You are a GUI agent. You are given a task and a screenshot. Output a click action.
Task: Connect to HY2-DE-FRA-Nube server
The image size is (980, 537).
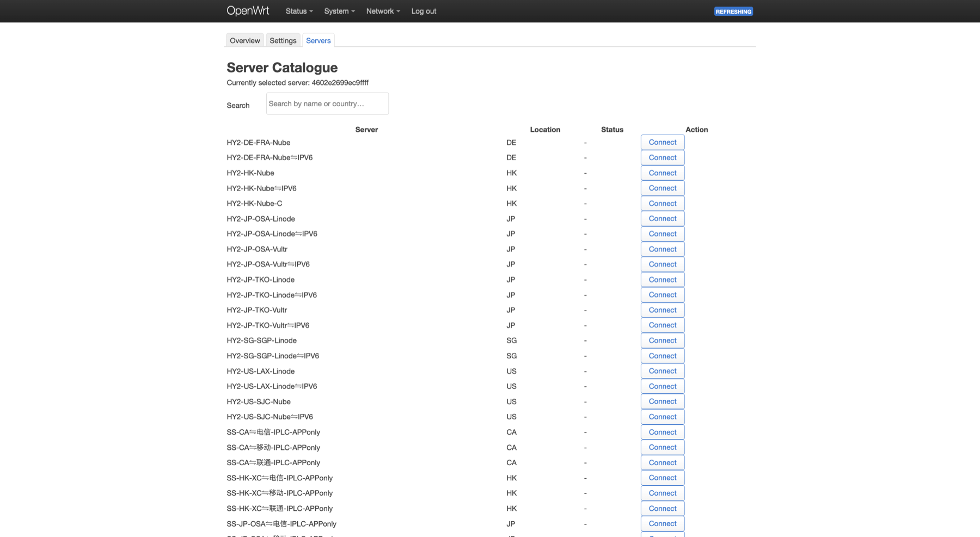point(663,142)
